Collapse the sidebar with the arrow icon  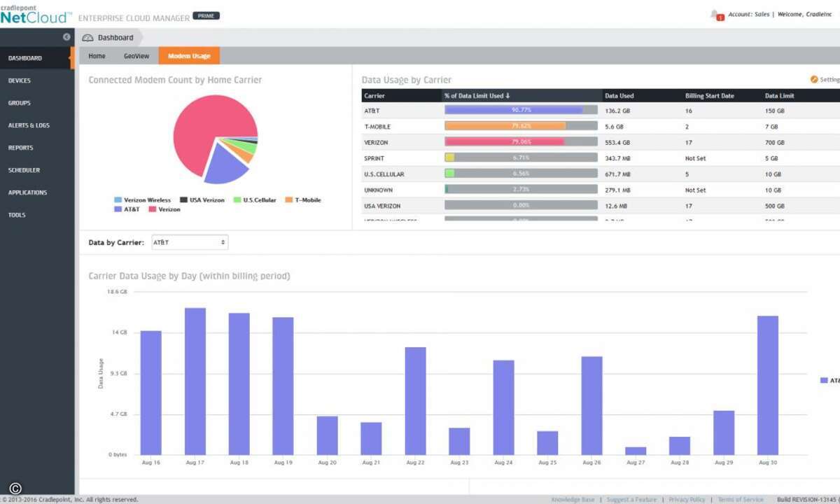point(66,37)
